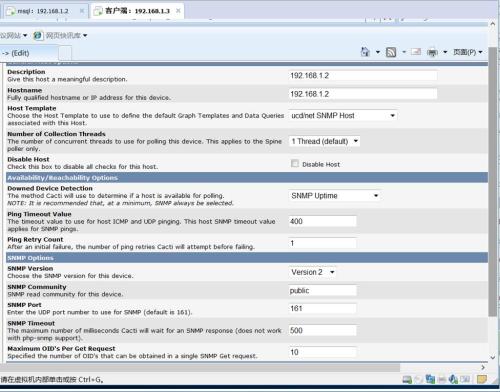Open the yellow message log icon

(x=482, y=379)
